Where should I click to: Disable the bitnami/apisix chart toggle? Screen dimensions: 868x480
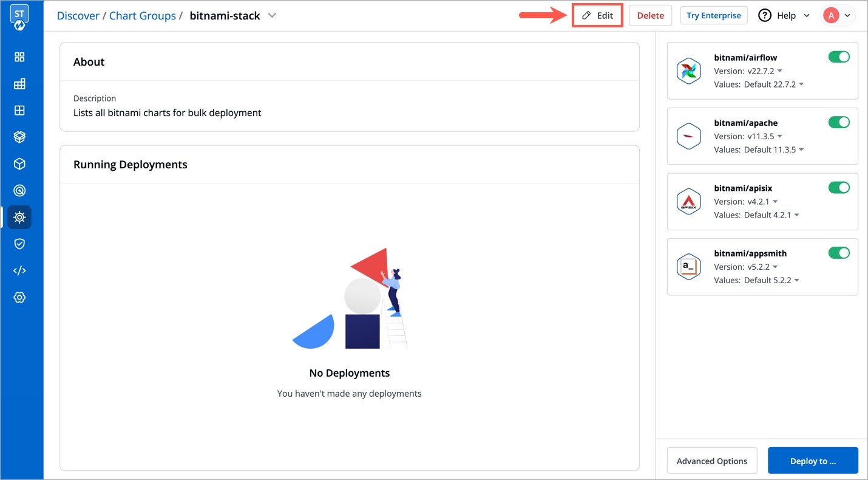click(839, 188)
